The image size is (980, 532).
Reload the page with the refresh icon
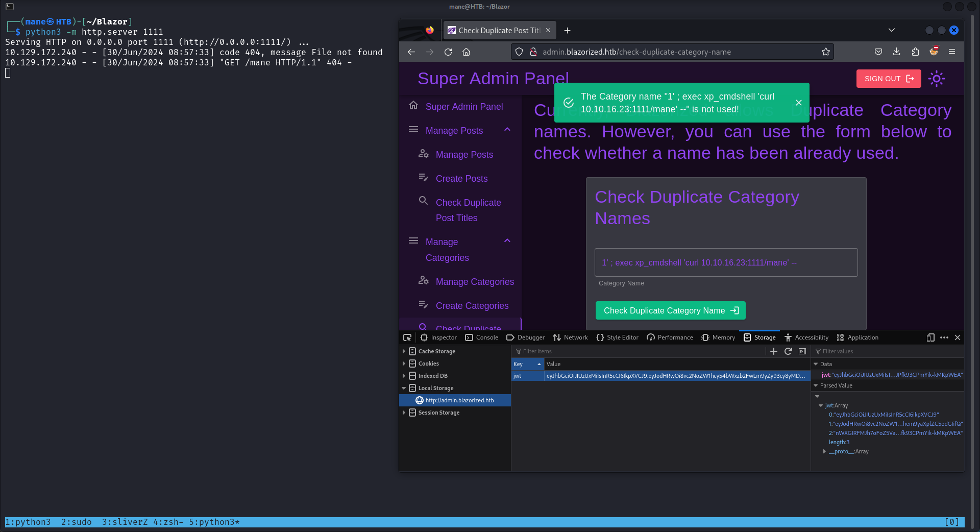pos(448,52)
